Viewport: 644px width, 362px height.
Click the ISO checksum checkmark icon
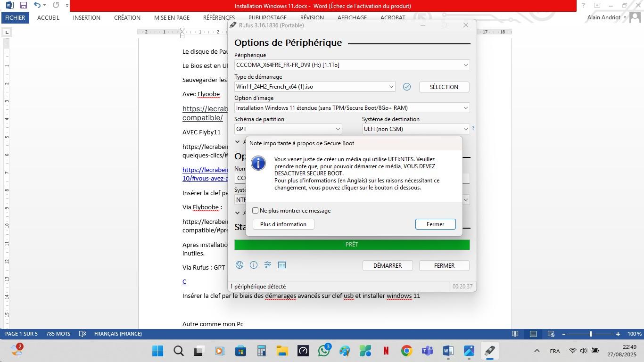tap(407, 87)
